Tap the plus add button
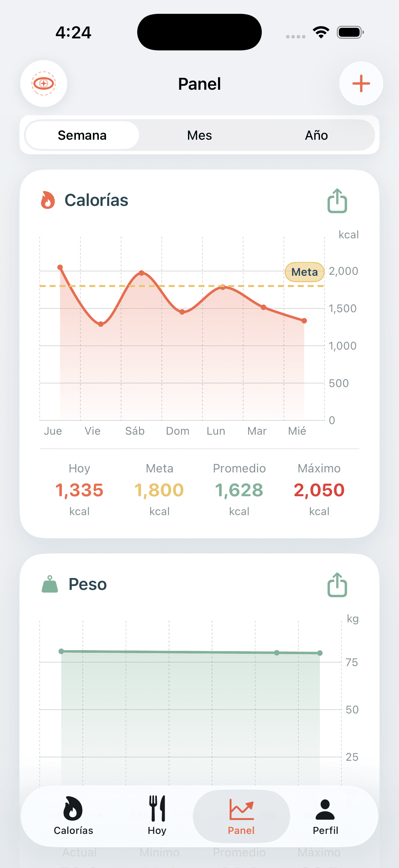399x868 pixels. [x=361, y=83]
